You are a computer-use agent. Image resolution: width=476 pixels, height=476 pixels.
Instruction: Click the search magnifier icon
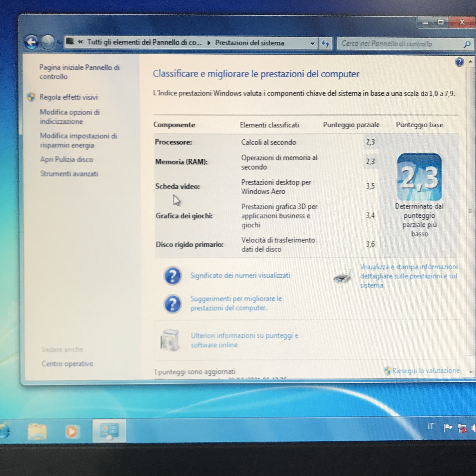[467, 44]
